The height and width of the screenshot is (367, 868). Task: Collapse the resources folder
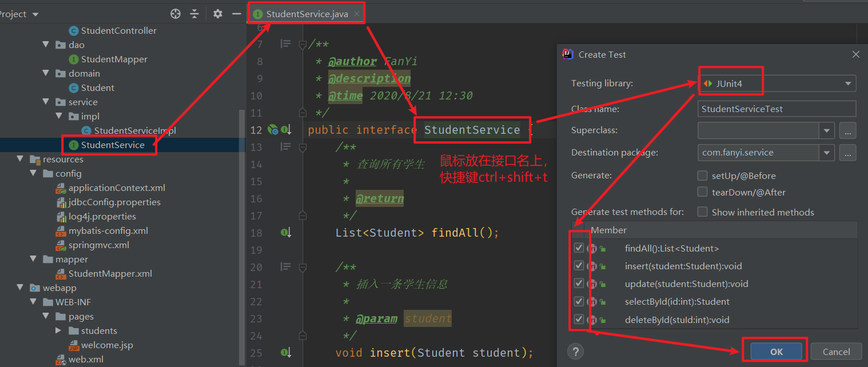[21, 159]
